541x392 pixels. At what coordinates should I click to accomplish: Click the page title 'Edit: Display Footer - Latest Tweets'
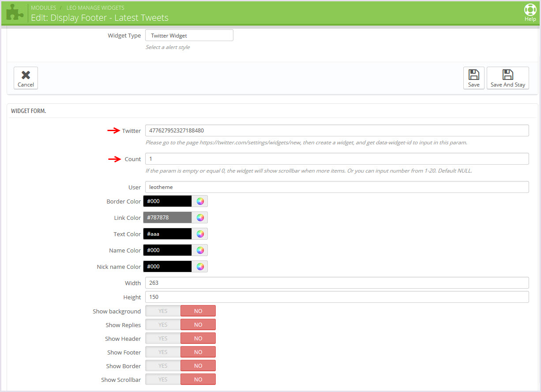tap(100, 18)
